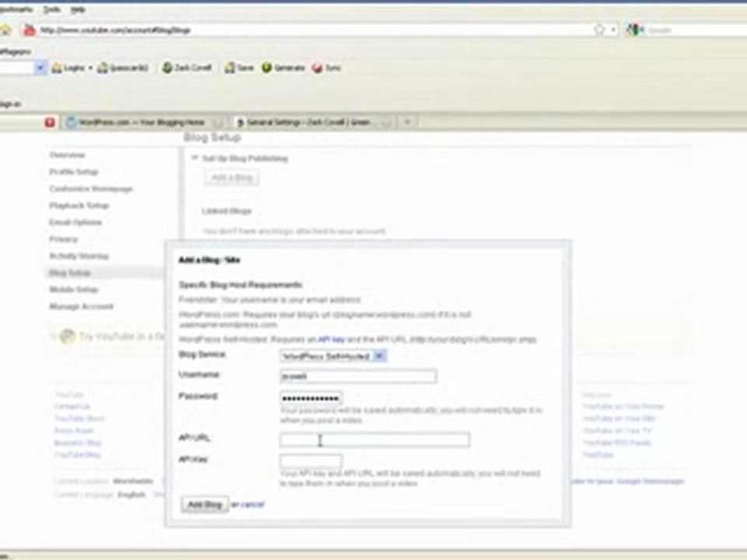This screenshot has width=747, height=560.
Task: Click YouTube on Your Site footer link
Action: (x=619, y=418)
